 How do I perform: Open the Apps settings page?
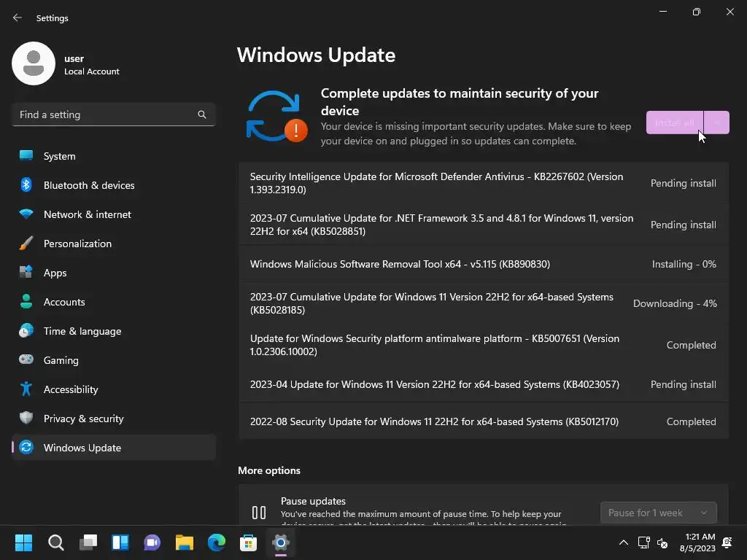pos(113,273)
